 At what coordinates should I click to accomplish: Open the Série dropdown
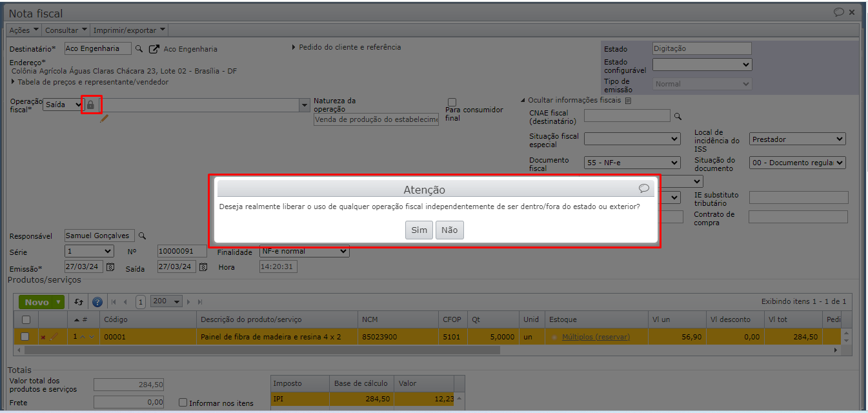point(89,251)
